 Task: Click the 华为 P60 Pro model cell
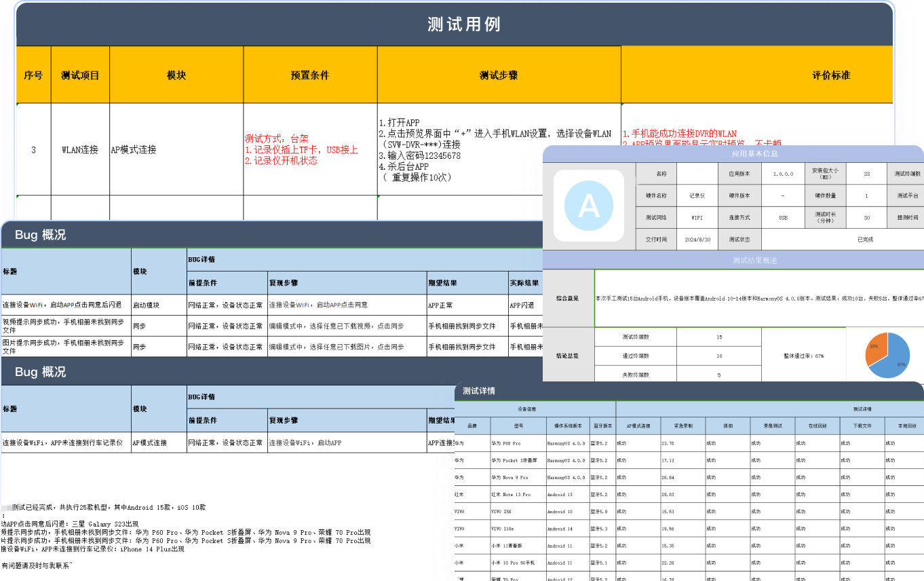tap(518, 443)
